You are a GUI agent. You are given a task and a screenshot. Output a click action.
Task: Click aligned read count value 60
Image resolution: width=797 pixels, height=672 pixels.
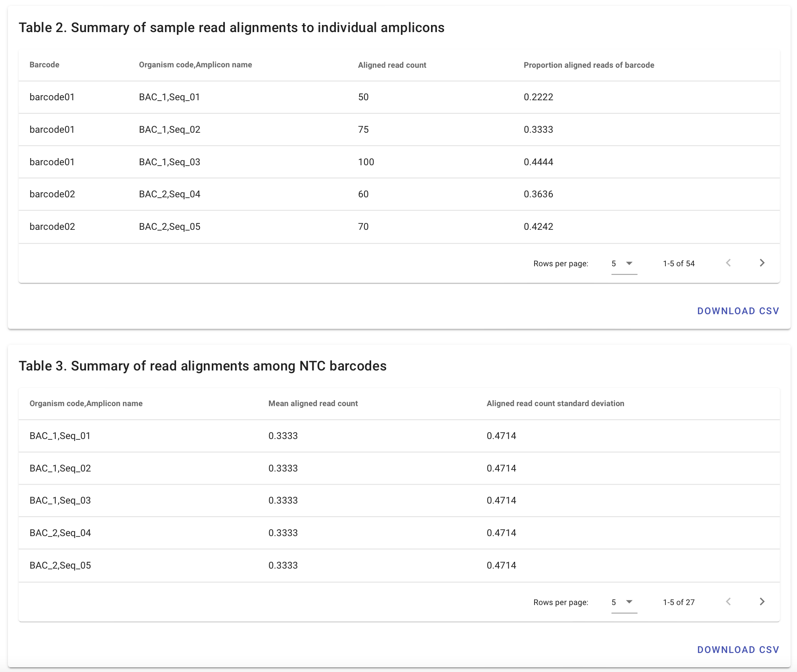[x=363, y=194]
